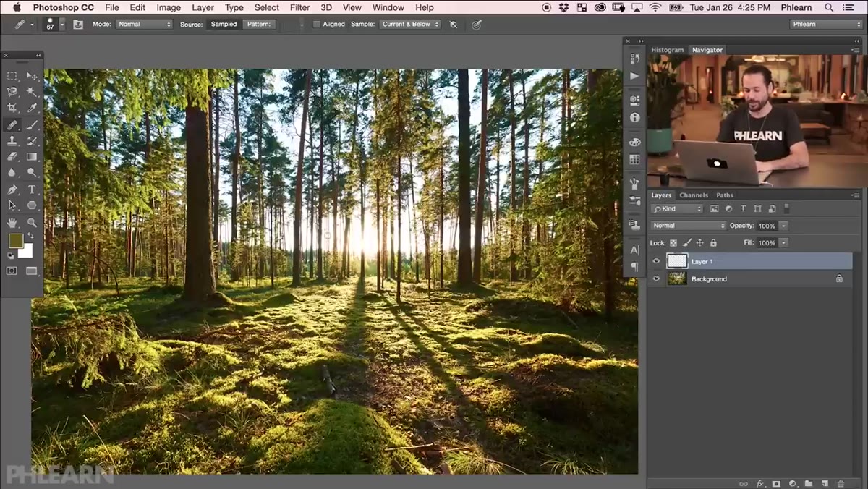The width and height of the screenshot is (868, 489).
Task: Toggle lock position icon
Action: tap(700, 243)
